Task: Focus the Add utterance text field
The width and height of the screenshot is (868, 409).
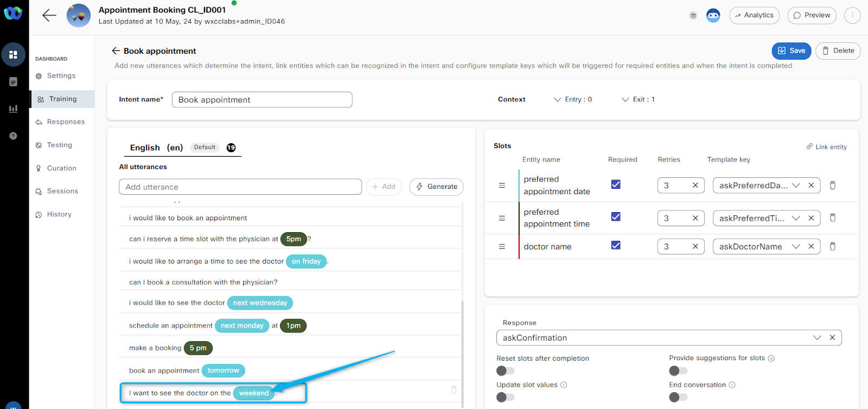Action: pyautogui.click(x=240, y=187)
